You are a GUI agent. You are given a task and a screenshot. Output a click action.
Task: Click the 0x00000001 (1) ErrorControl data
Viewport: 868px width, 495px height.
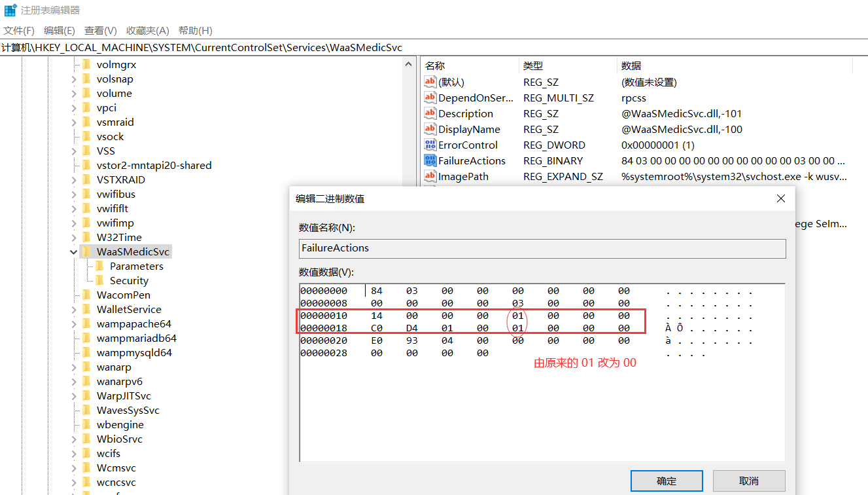[x=658, y=145]
